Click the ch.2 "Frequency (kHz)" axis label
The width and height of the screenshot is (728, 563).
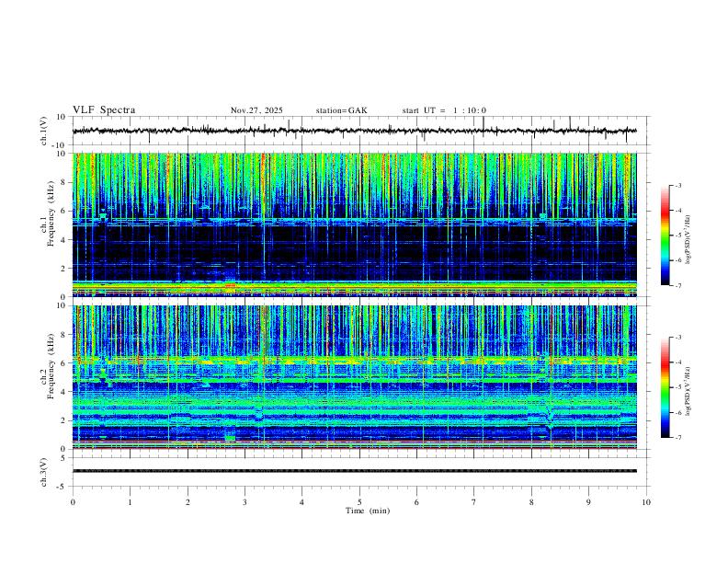click(x=51, y=366)
